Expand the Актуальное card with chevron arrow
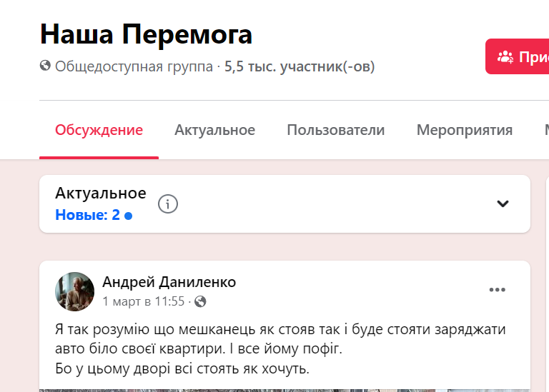549x392 pixels. (x=503, y=204)
